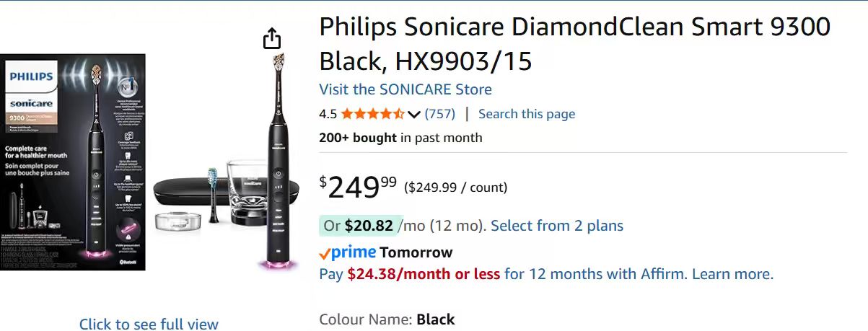Image resolution: width=868 pixels, height=331 pixels.
Task: Click the red $24.38/month or less text
Action: pos(424,274)
